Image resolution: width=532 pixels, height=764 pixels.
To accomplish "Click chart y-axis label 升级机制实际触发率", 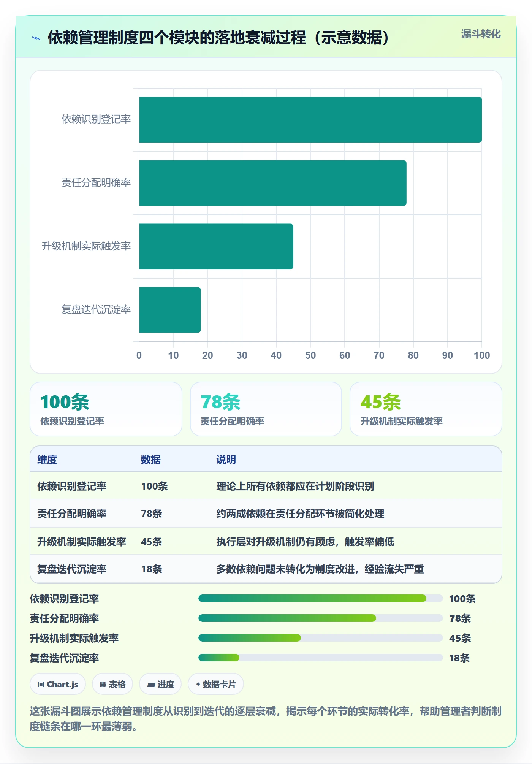I will [x=86, y=246].
